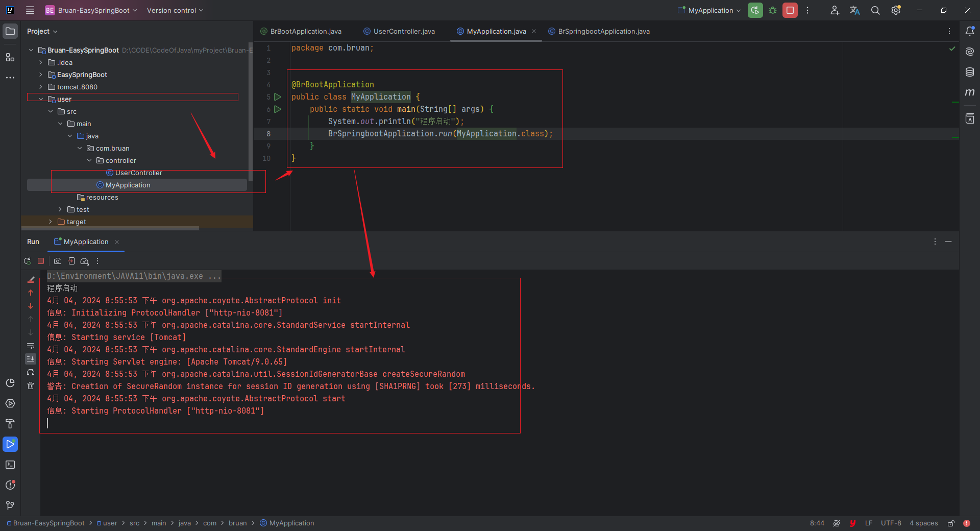Show more tool windows ellipsis
Viewport: 980px width, 531px height.
[x=10, y=78]
